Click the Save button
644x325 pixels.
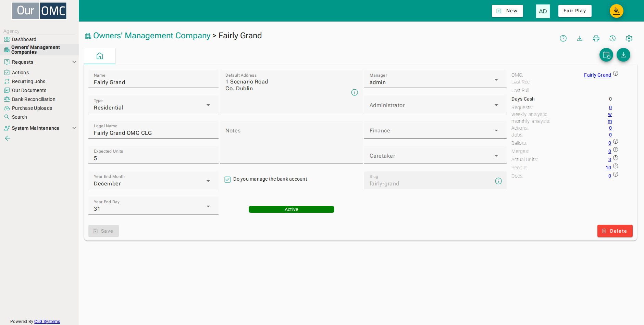point(103,231)
